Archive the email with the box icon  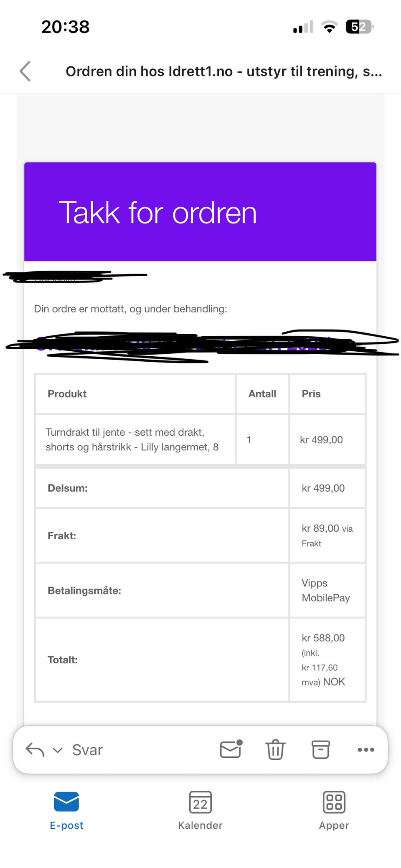tap(321, 749)
